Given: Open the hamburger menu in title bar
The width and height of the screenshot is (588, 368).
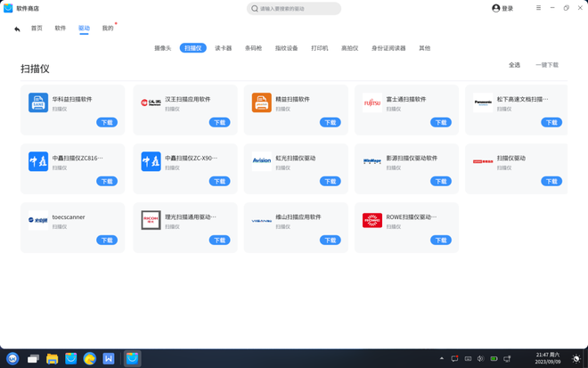Looking at the screenshot, I should tap(538, 8).
